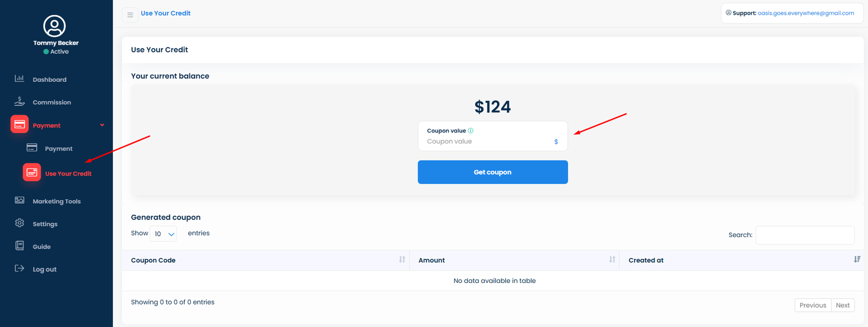
Task: Click the Settings gear icon
Action: point(19,223)
